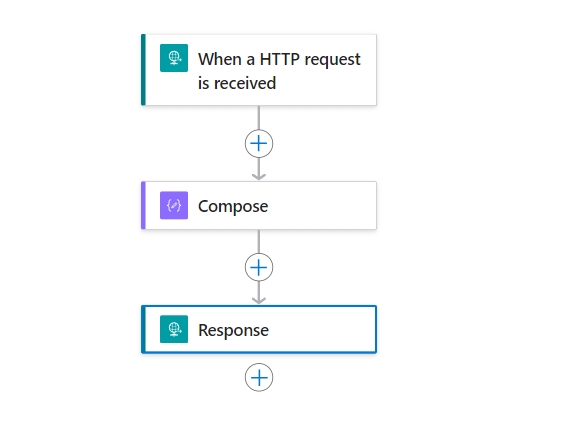Click the teal Response action globe icon
Image resolution: width=574 pixels, height=436 pixels.
[174, 329]
